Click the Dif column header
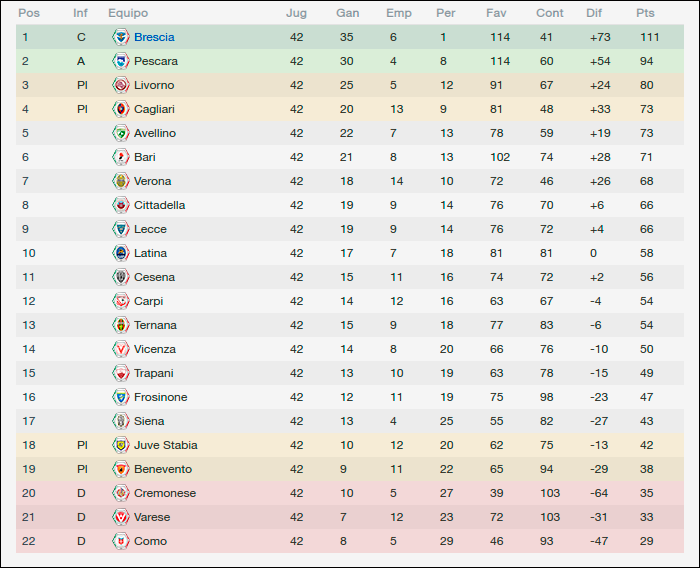700x568 pixels. pyautogui.click(x=594, y=13)
